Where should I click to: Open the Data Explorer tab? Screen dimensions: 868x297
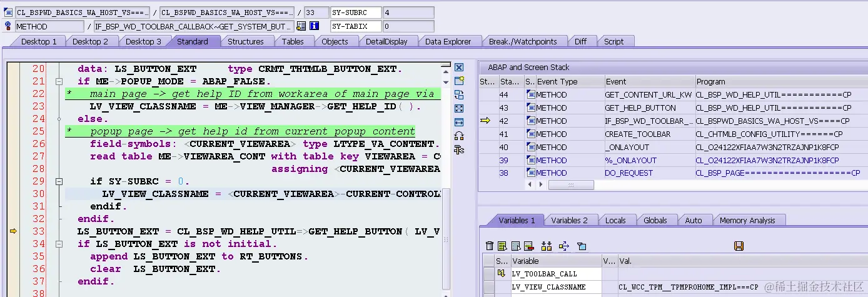(448, 41)
